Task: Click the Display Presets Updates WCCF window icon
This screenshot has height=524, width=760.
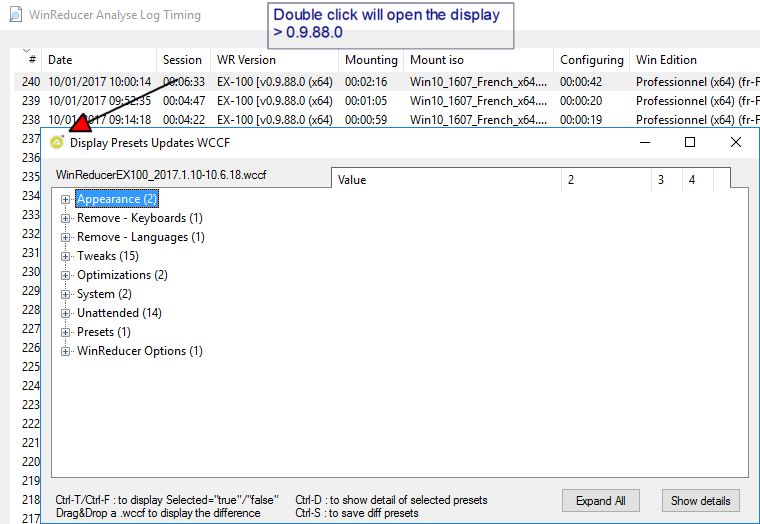Action: 57,143
